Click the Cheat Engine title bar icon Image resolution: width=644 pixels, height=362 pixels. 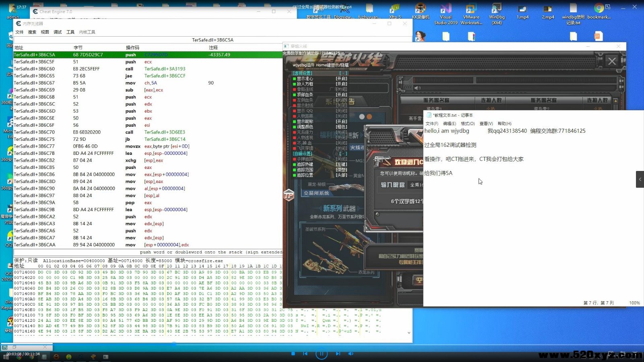[x=35, y=12]
